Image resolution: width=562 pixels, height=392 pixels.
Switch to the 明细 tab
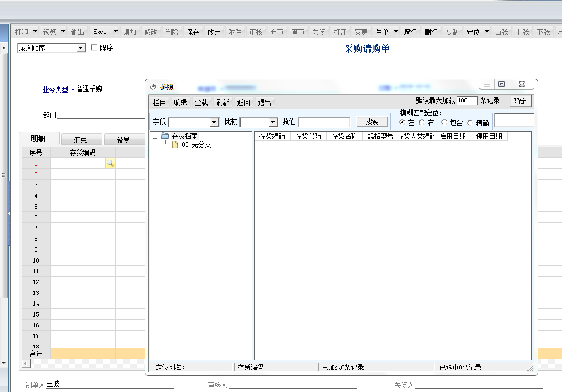click(39, 139)
